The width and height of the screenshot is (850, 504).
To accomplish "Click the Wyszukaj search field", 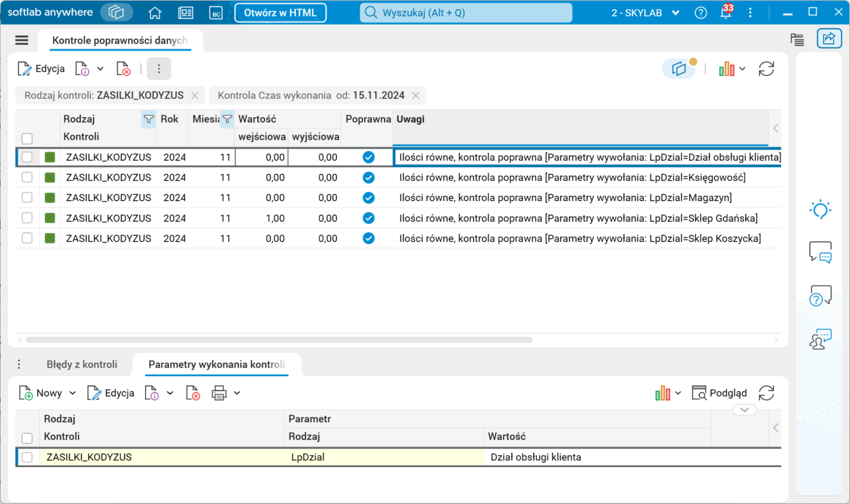I will coord(466,13).
